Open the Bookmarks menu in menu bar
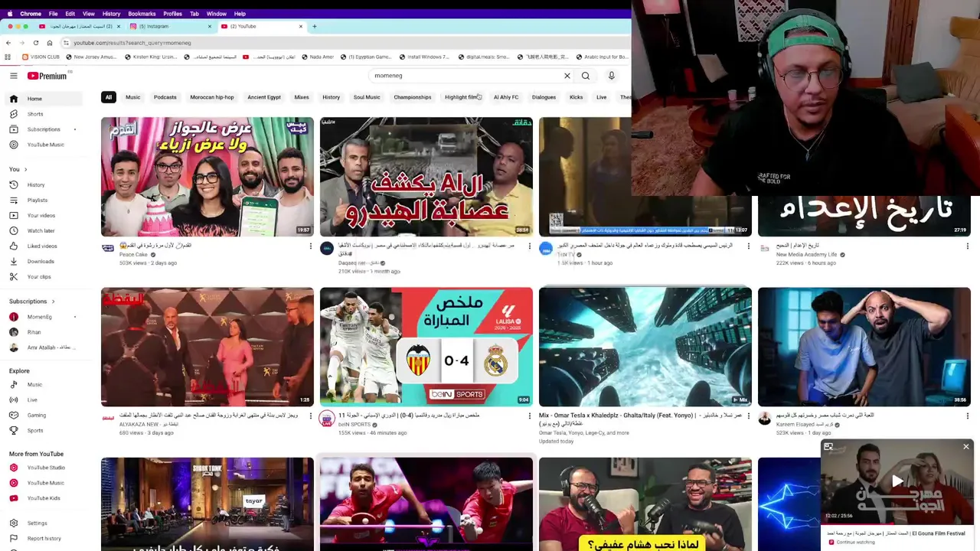This screenshot has width=980, height=551. (x=142, y=13)
